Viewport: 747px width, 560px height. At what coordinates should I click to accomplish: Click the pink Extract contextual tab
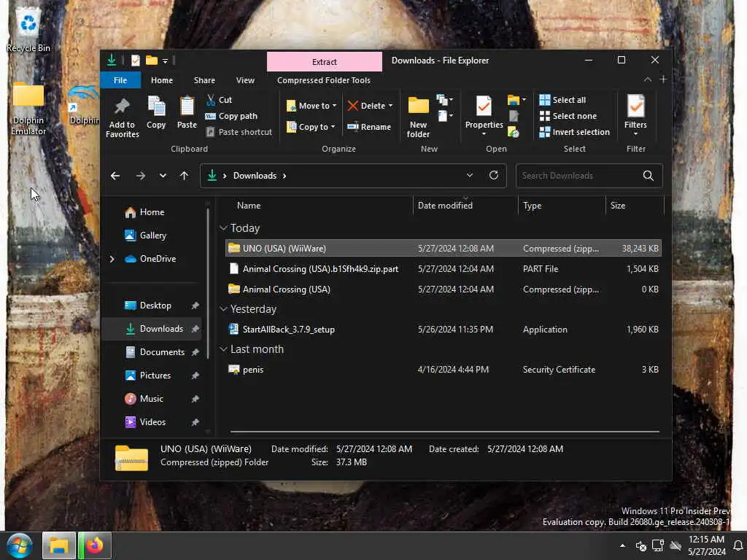coord(325,62)
